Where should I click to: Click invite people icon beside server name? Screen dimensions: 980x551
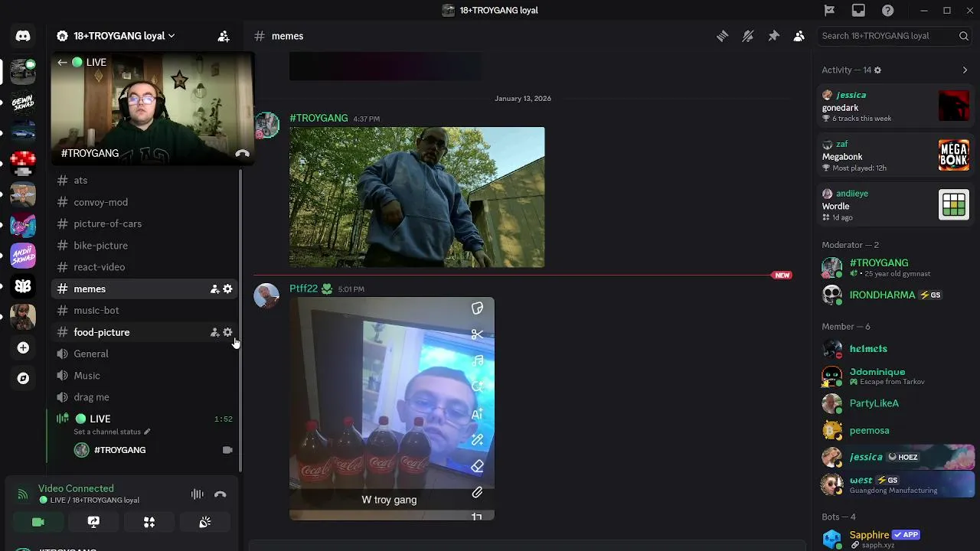224,36
